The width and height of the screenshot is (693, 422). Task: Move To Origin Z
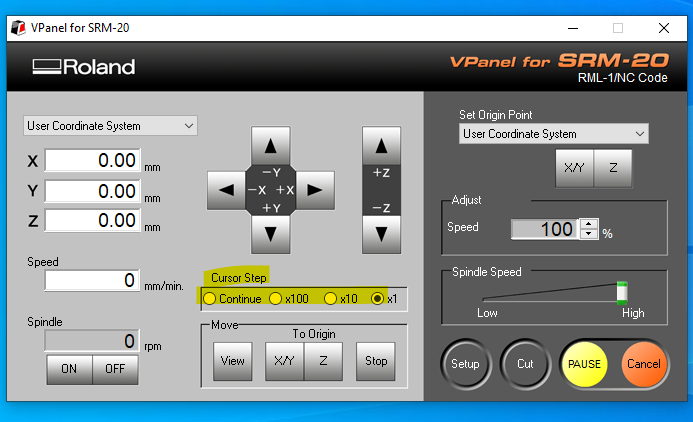323,361
